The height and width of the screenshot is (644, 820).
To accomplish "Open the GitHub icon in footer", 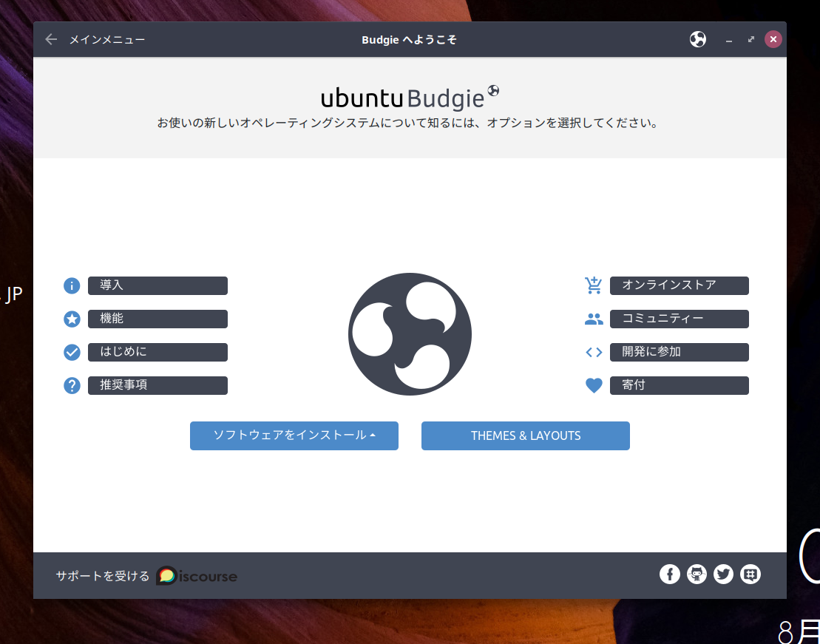I will [697, 574].
